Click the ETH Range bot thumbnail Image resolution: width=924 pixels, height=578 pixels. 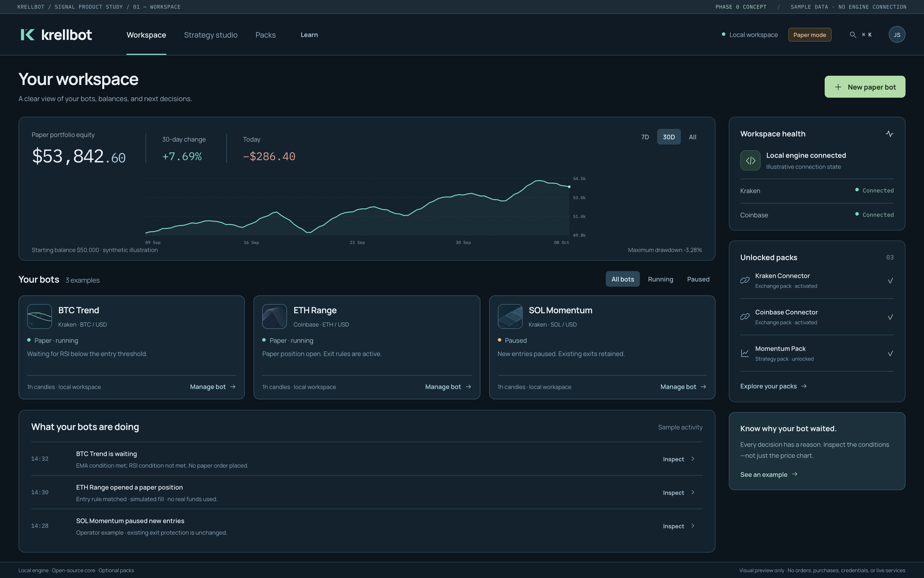coord(275,316)
